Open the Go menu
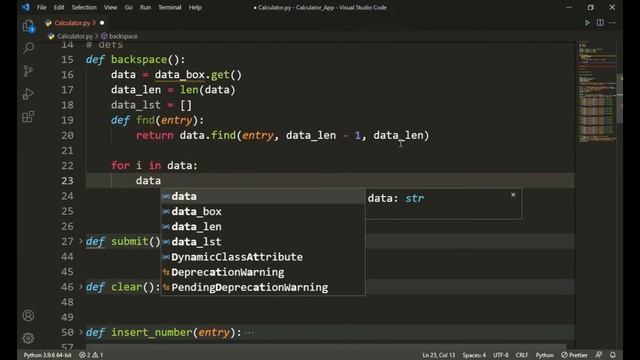The width and height of the screenshot is (640, 360). click(x=128, y=7)
